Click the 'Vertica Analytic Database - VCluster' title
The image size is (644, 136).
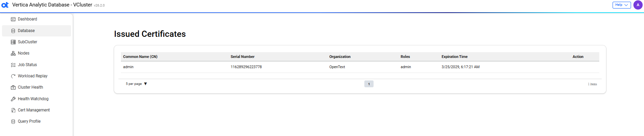coord(52,5)
